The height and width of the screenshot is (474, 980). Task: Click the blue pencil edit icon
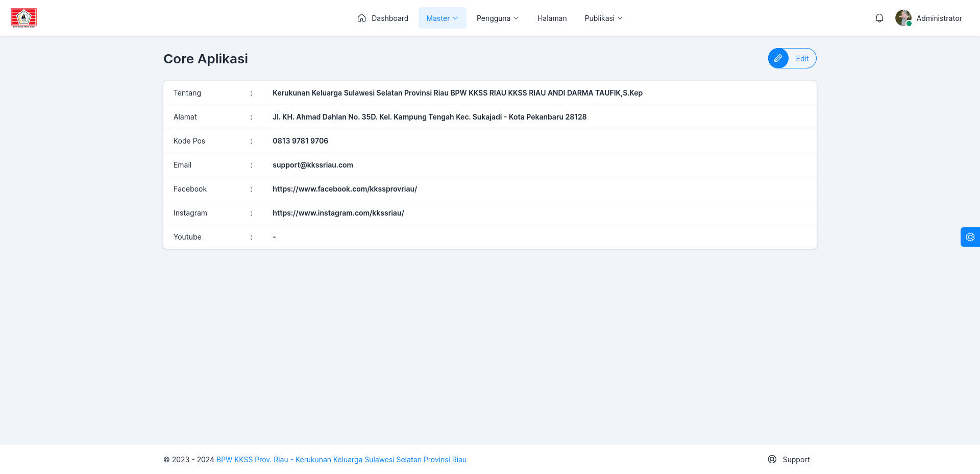[778, 58]
